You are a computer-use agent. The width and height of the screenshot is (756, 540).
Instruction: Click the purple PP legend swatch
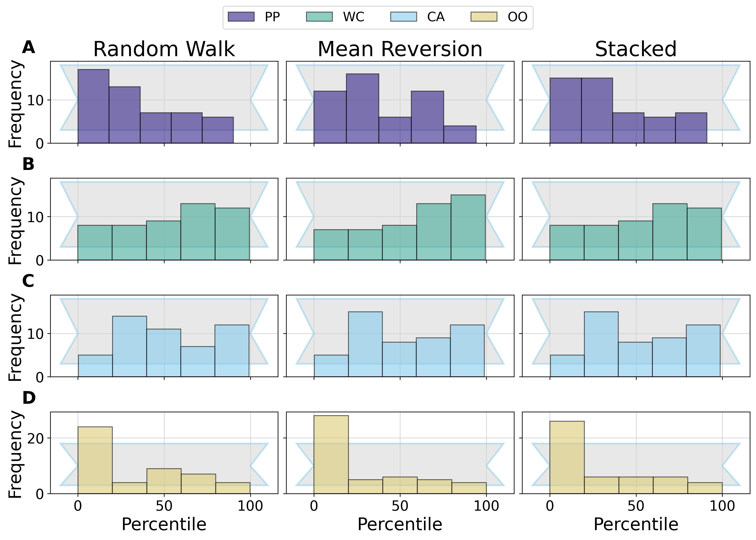pyautogui.click(x=241, y=17)
